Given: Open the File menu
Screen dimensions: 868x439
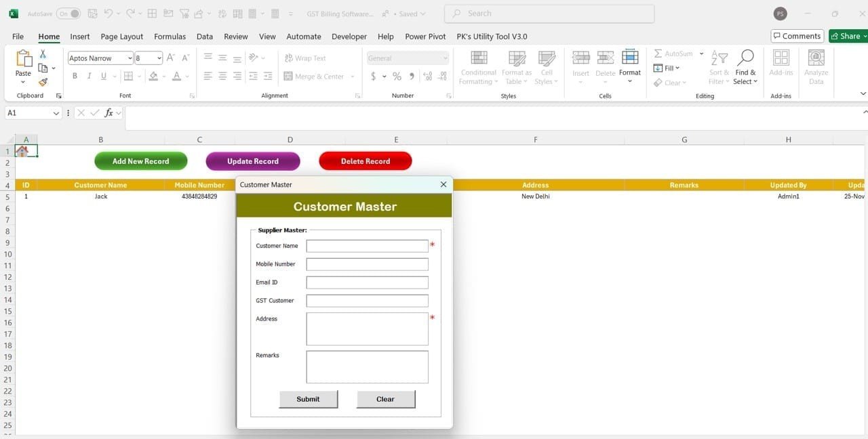Looking at the screenshot, I should click(18, 37).
